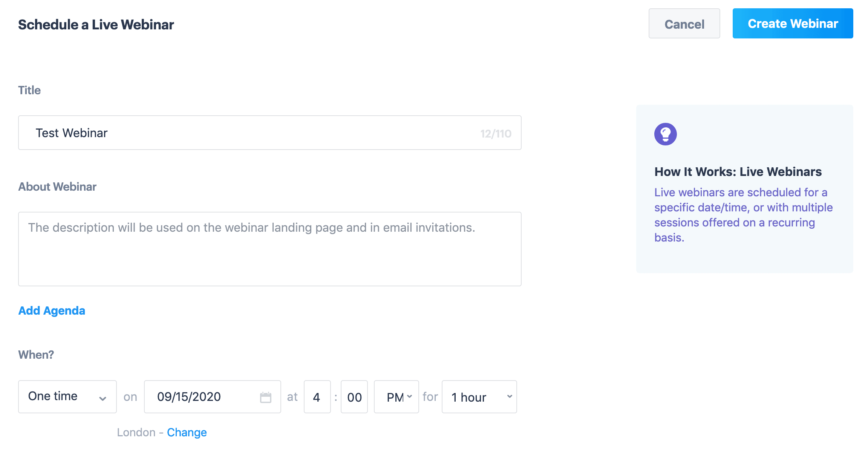Select the minutes field showing 00

pos(354,397)
